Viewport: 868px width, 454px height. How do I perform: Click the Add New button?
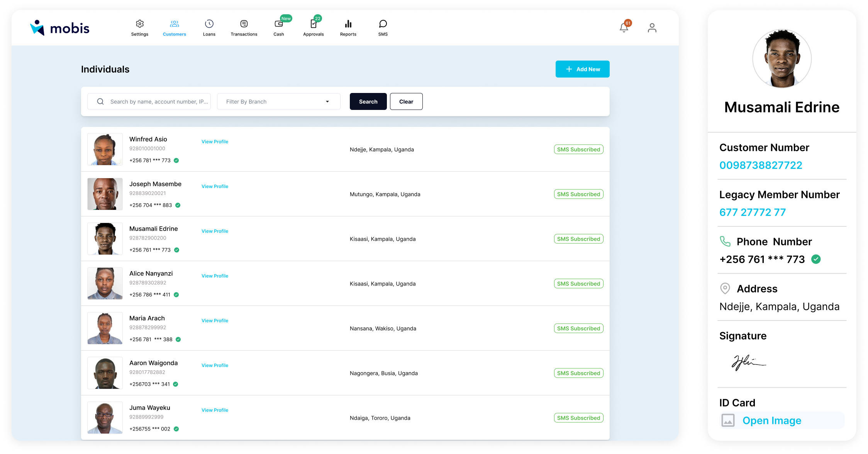pyautogui.click(x=582, y=69)
